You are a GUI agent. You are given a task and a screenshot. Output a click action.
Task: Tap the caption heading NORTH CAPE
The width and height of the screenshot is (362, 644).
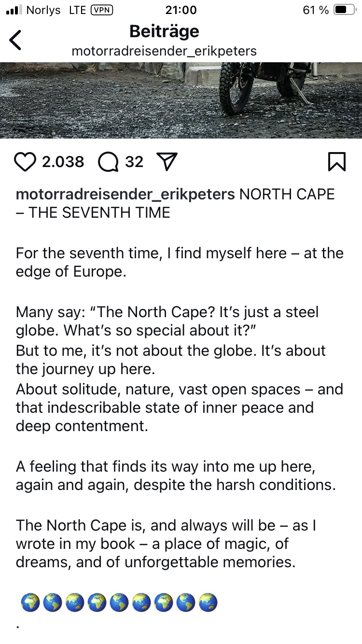point(287,194)
